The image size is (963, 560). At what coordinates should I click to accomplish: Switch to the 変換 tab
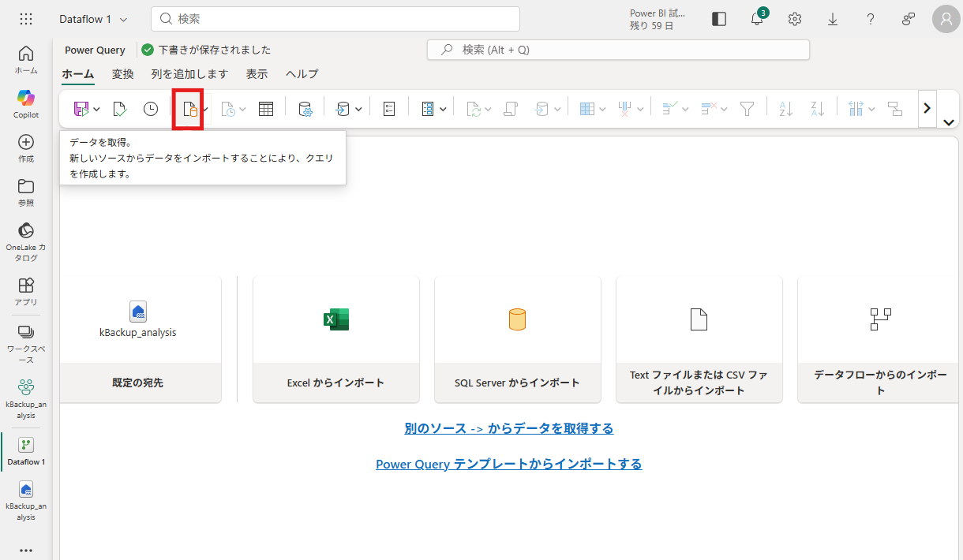[122, 74]
